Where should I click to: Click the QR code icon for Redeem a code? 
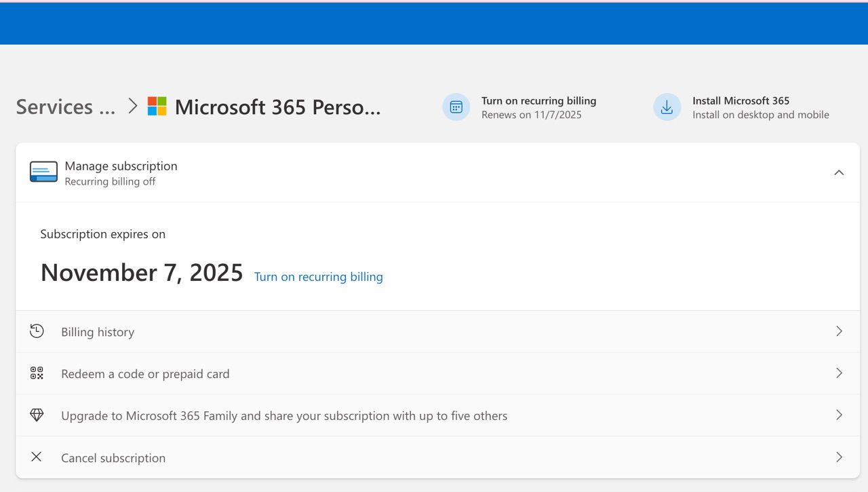(37, 373)
